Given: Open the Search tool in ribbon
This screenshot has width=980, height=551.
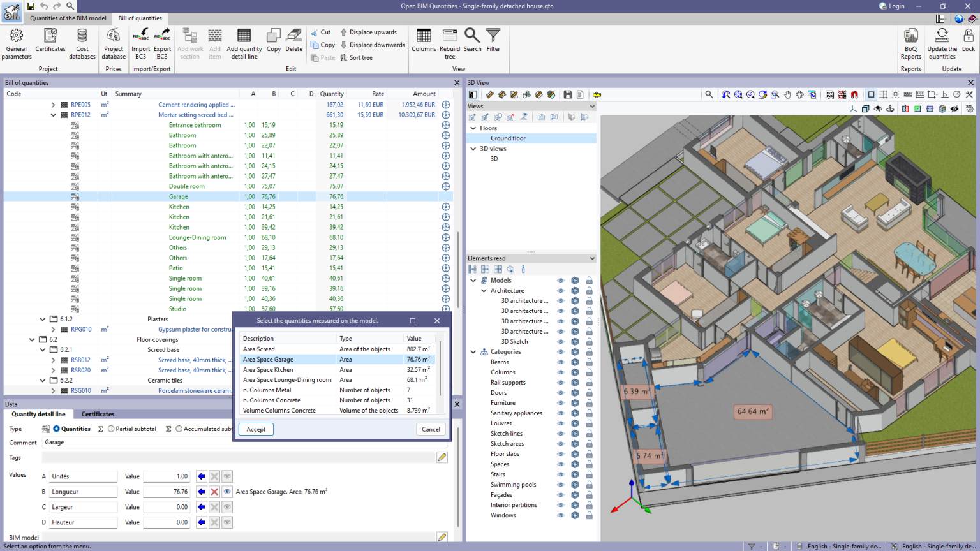Looking at the screenshot, I should point(472,40).
